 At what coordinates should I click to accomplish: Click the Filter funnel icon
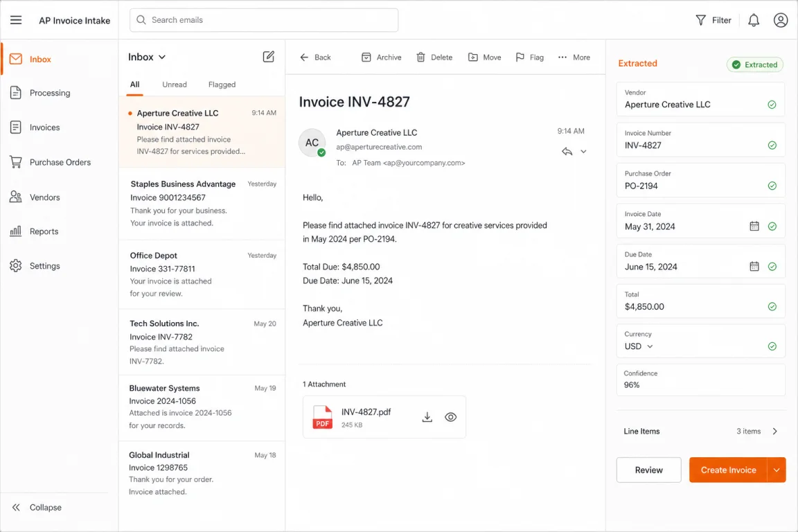click(700, 20)
